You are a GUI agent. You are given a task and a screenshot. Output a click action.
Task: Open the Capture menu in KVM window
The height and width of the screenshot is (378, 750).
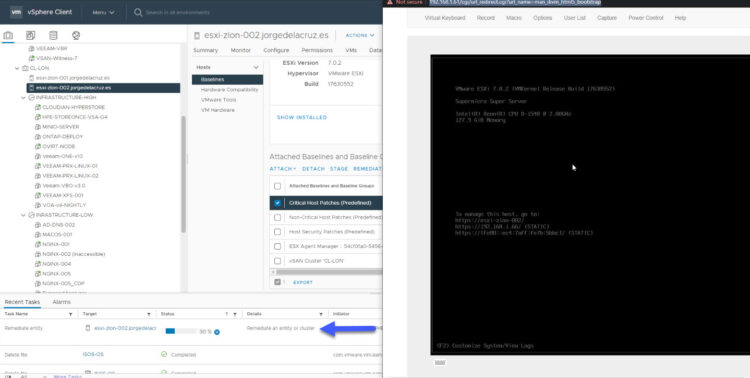607,18
